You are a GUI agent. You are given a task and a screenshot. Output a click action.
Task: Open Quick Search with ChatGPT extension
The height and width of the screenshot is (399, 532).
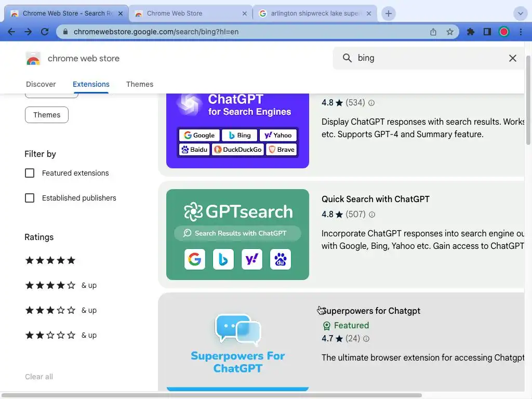point(375,199)
